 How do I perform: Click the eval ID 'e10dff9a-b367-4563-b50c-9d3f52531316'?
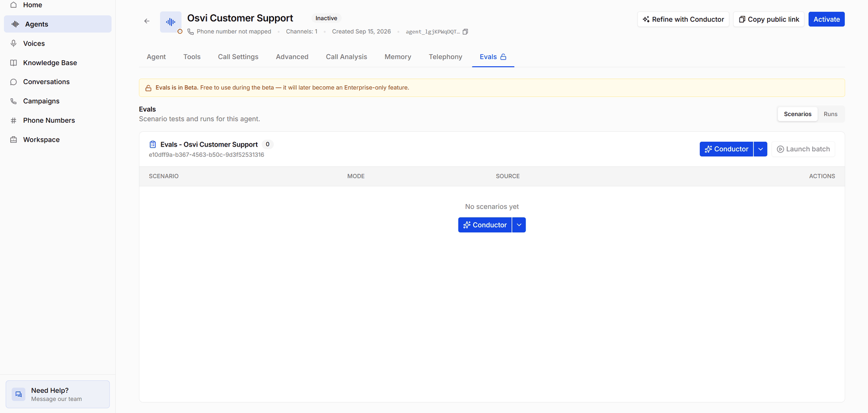[x=207, y=155]
